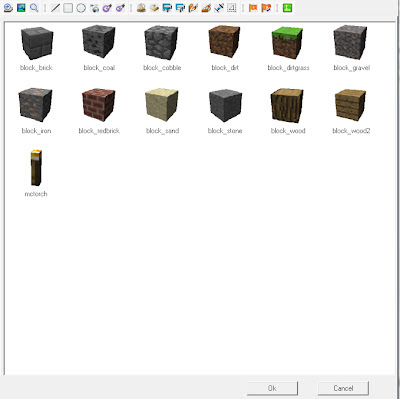Screen dimensions: 400x399
Task: Select the diagonal line drawing tool
Action: click(x=55, y=8)
